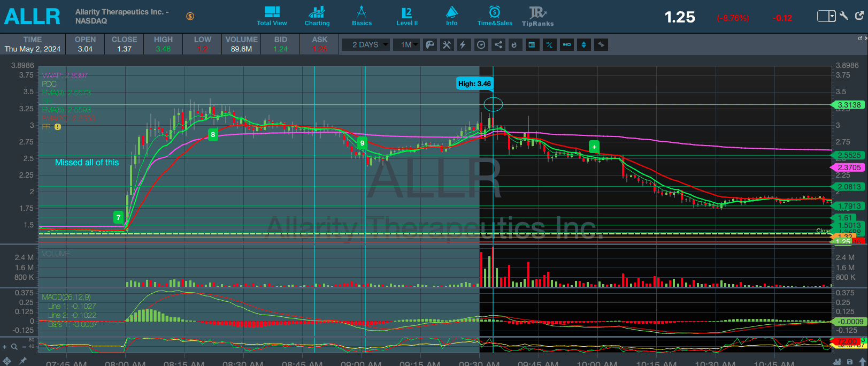The height and width of the screenshot is (366, 868).
Task: Toggle the data panel layout button
Action: tap(532, 45)
